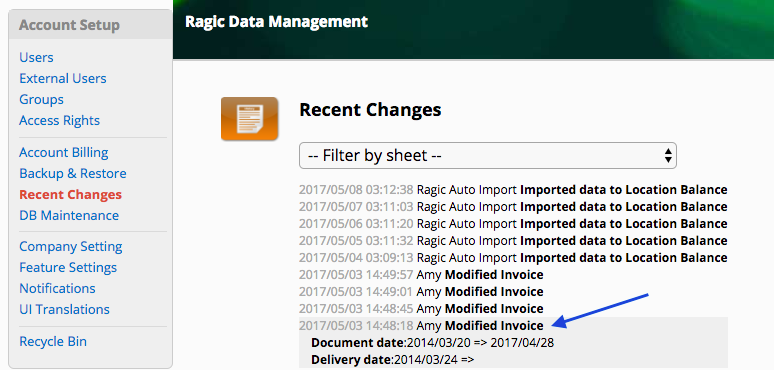Viewport: 774px width, 370px height.
Task: Open the Users settings page
Action: click(x=36, y=57)
